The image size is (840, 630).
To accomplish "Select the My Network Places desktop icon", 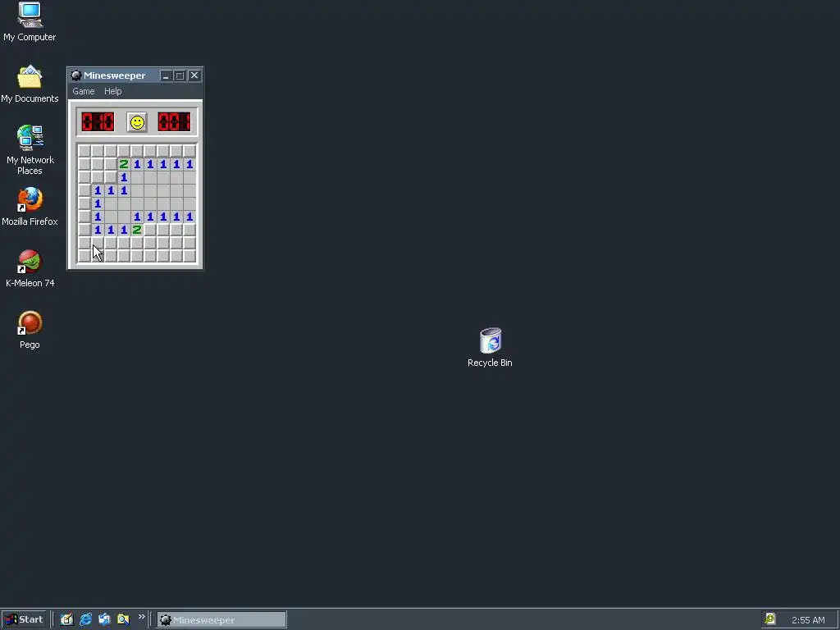I will click(x=30, y=149).
